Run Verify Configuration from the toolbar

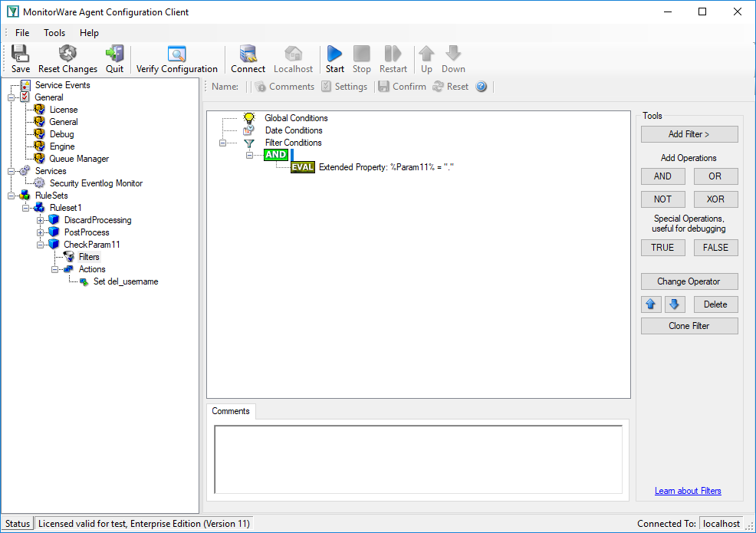(177, 59)
